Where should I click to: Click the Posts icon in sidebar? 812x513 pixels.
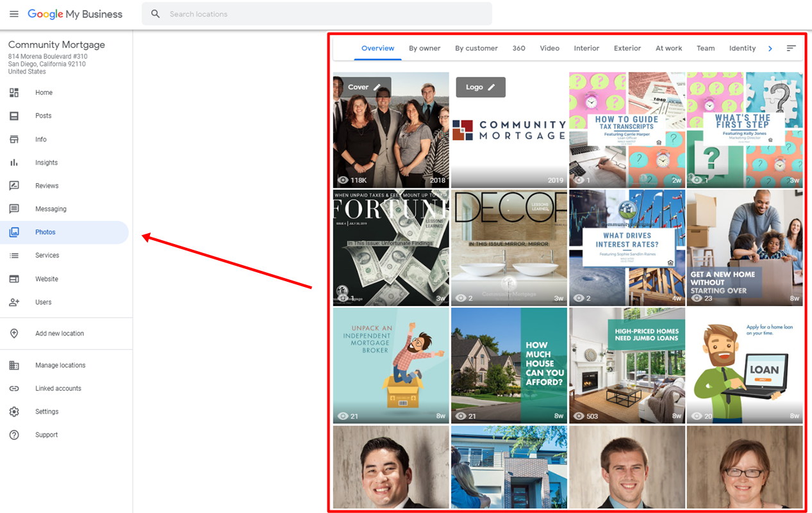click(14, 116)
